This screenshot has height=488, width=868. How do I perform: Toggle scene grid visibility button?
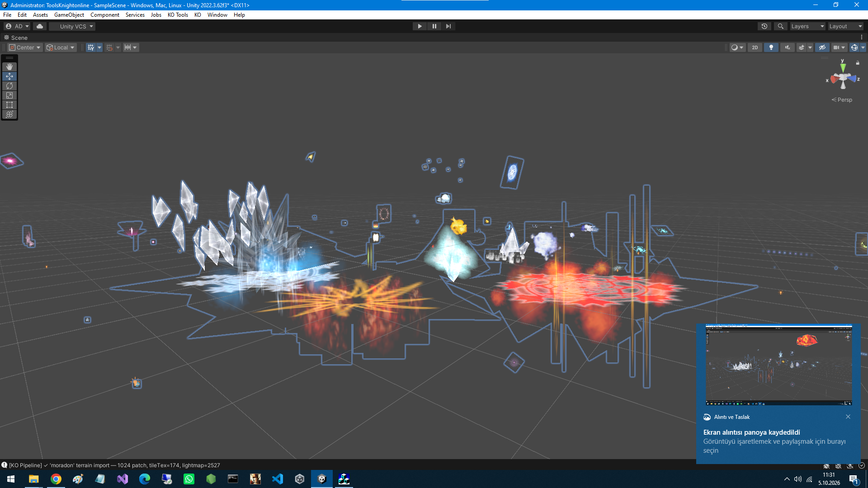coord(91,47)
